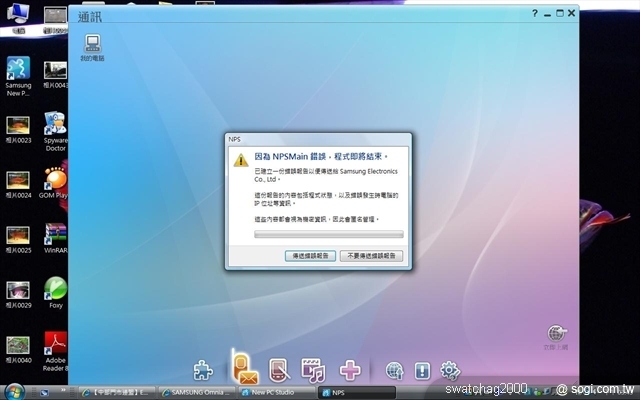Open GOM Player desktop shortcut

click(55, 183)
